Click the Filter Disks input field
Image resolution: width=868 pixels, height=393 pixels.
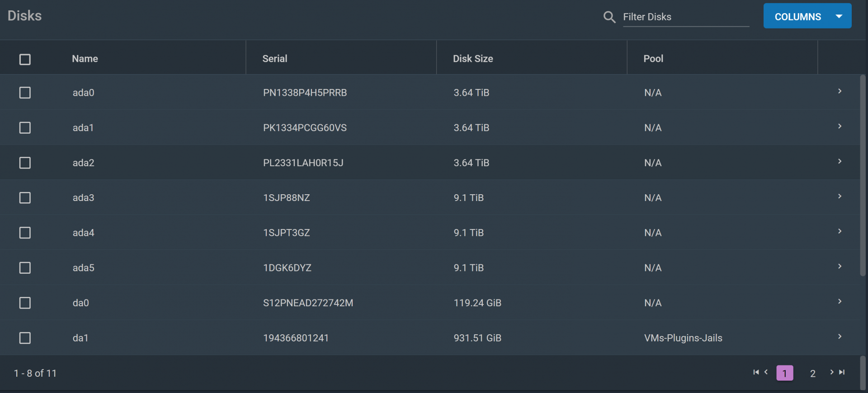click(685, 17)
